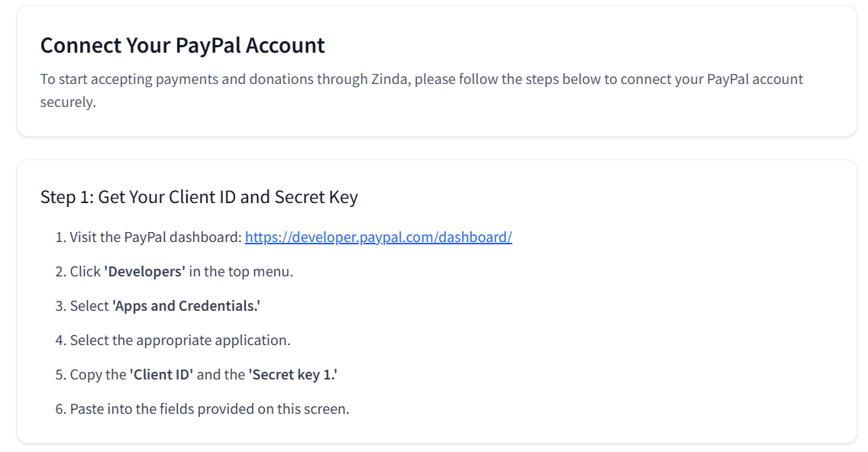
Task: Click the 'Visit the PayPal dashboard:' text
Action: point(156,237)
